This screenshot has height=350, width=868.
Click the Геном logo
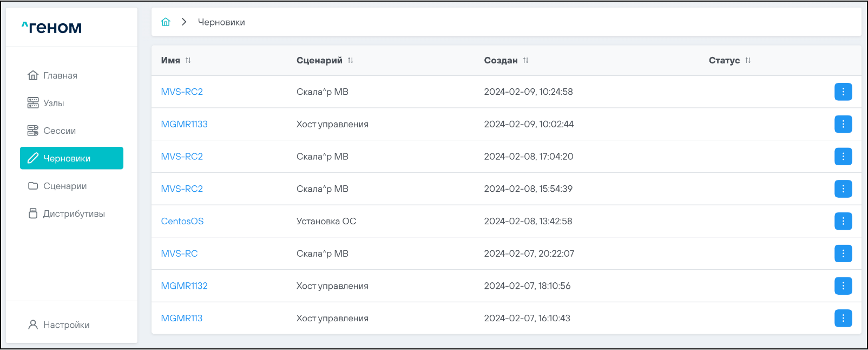52,27
